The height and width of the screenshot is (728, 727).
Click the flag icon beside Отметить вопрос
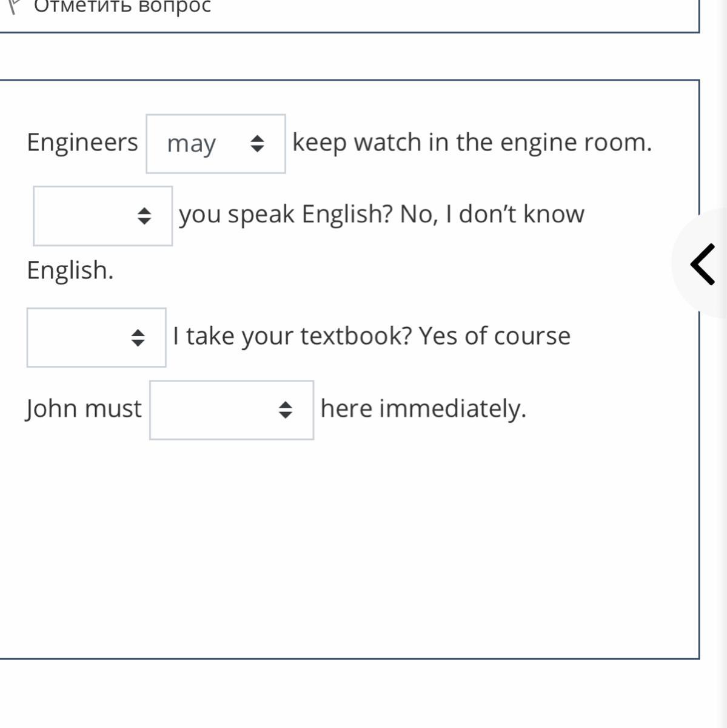point(13,6)
